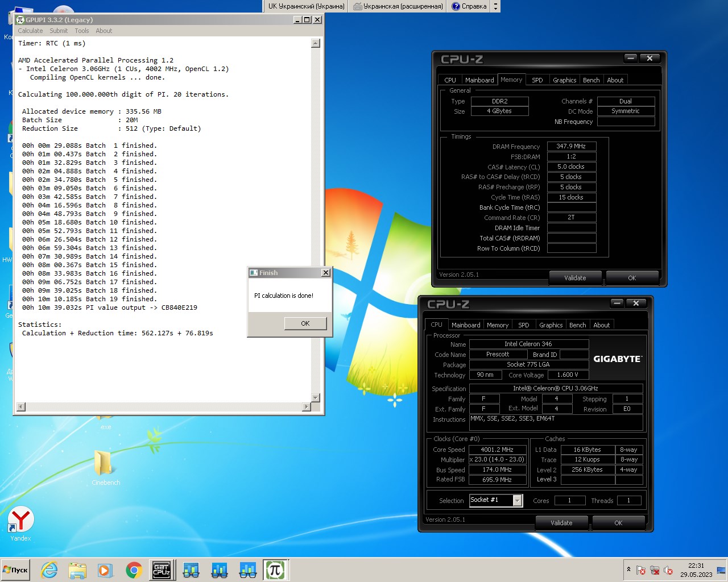Open the Submit menu in GPUPI

click(x=59, y=31)
